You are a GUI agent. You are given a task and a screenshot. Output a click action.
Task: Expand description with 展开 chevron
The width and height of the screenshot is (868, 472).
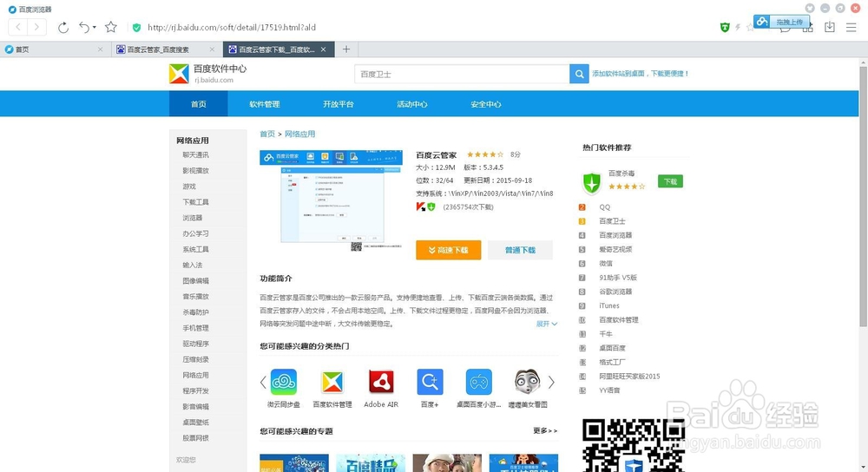click(x=546, y=324)
